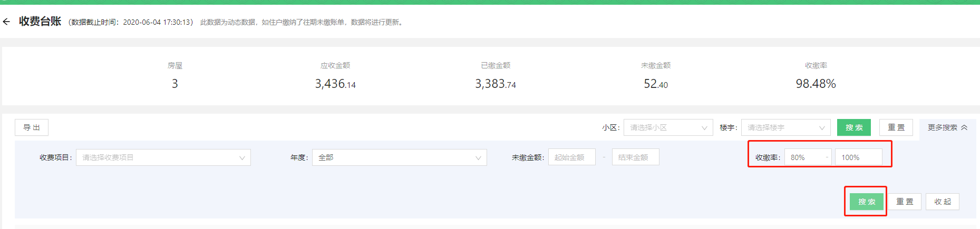This screenshot has width=980, height=229.
Task: Open the 年度 year dropdown showing 全部
Action: click(x=399, y=157)
